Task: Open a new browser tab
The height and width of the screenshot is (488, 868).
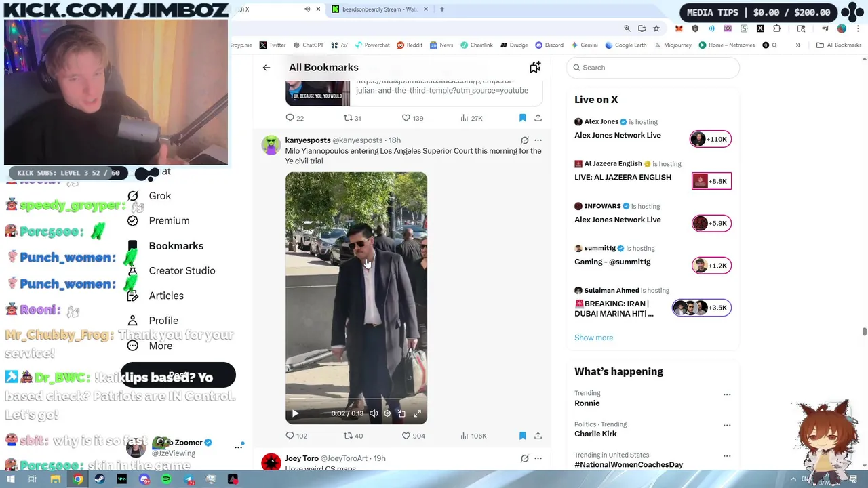Action: tap(441, 9)
